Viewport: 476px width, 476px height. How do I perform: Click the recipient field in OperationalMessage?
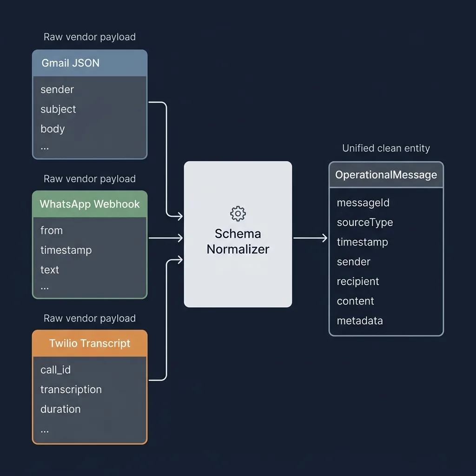pos(358,281)
